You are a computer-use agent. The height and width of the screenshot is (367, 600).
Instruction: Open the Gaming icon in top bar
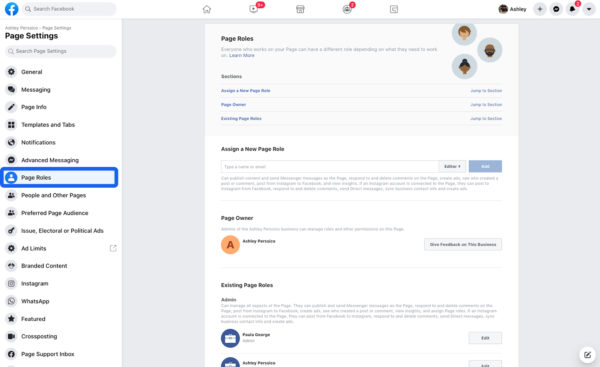(x=394, y=9)
